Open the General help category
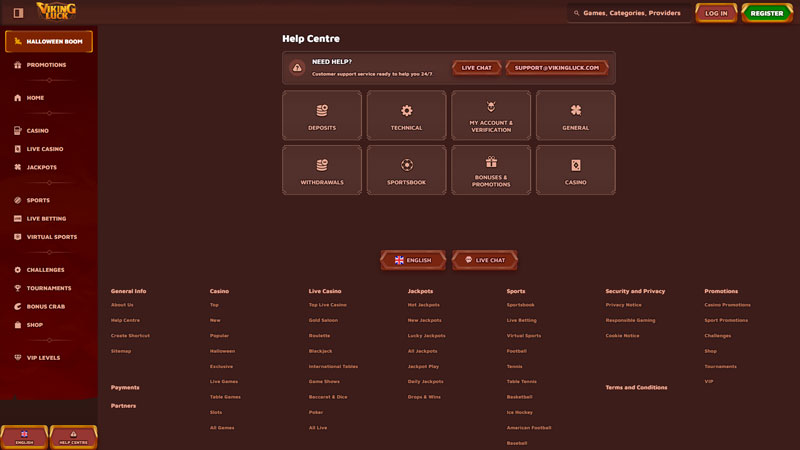800x450 pixels. (x=575, y=115)
